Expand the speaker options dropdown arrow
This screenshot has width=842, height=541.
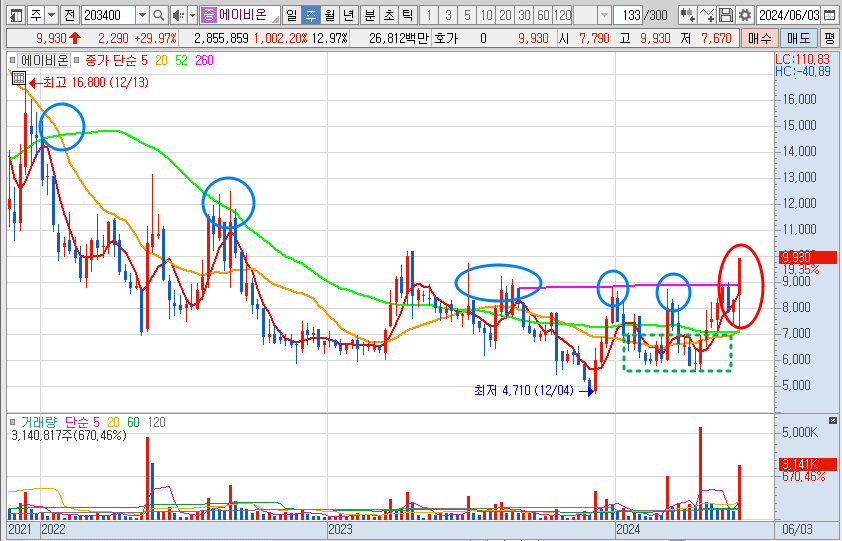pos(192,15)
